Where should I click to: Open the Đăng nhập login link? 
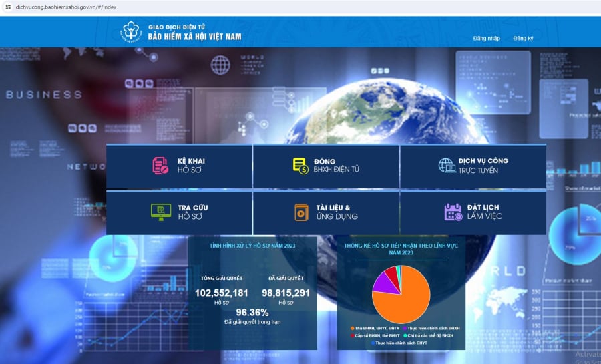coord(486,38)
